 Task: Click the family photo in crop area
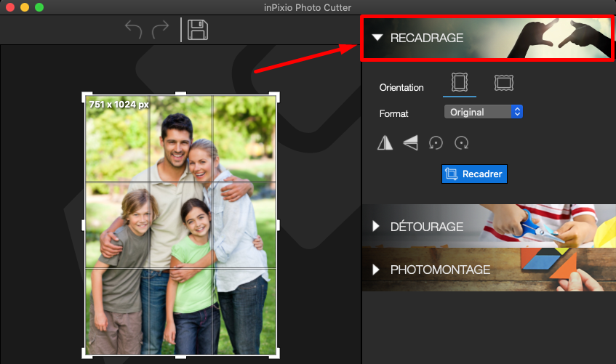click(180, 225)
